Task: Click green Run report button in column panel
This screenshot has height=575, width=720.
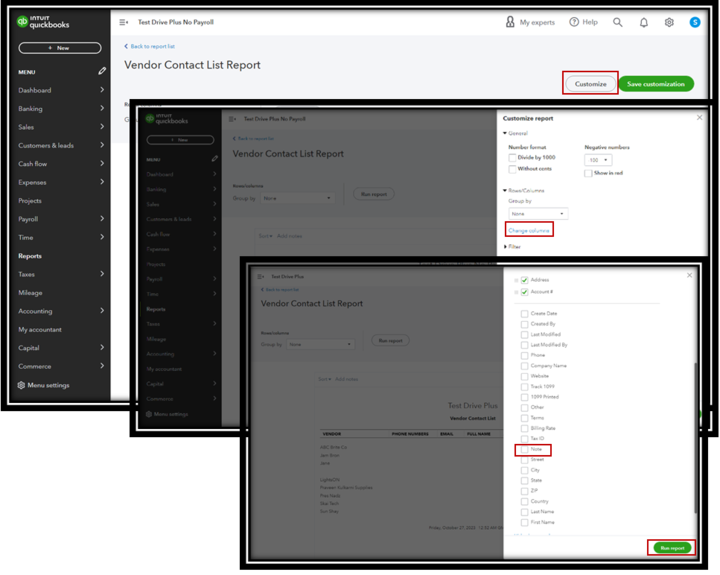Action: [x=672, y=548]
